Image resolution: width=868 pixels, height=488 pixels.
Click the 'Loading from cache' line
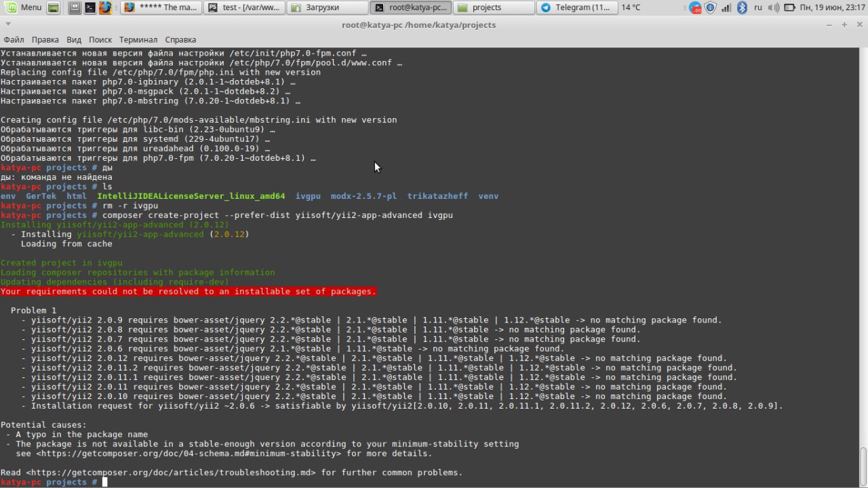click(66, 244)
